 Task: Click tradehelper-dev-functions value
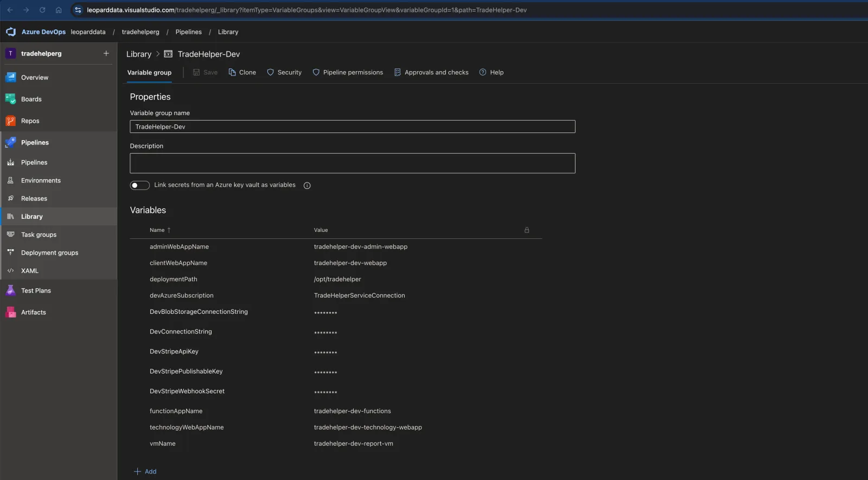(x=352, y=411)
